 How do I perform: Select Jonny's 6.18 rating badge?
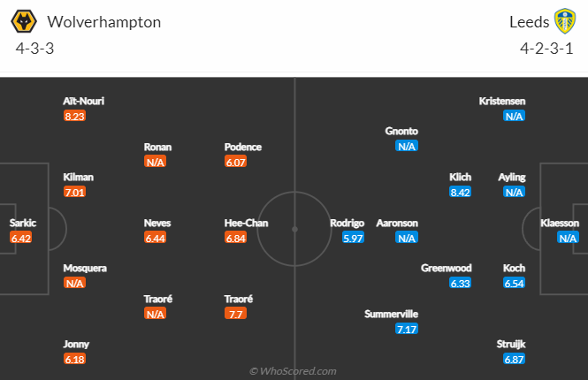pos(74,359)
